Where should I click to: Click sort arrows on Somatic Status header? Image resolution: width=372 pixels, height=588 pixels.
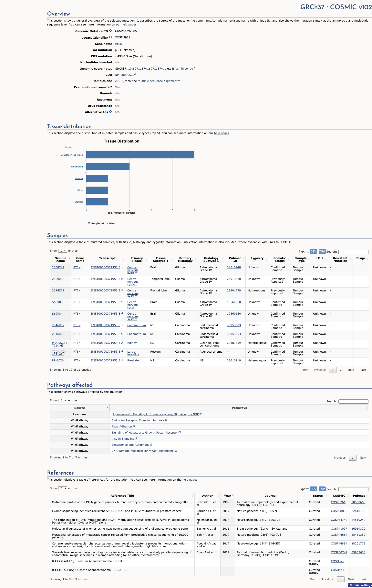tap(289, 259)
